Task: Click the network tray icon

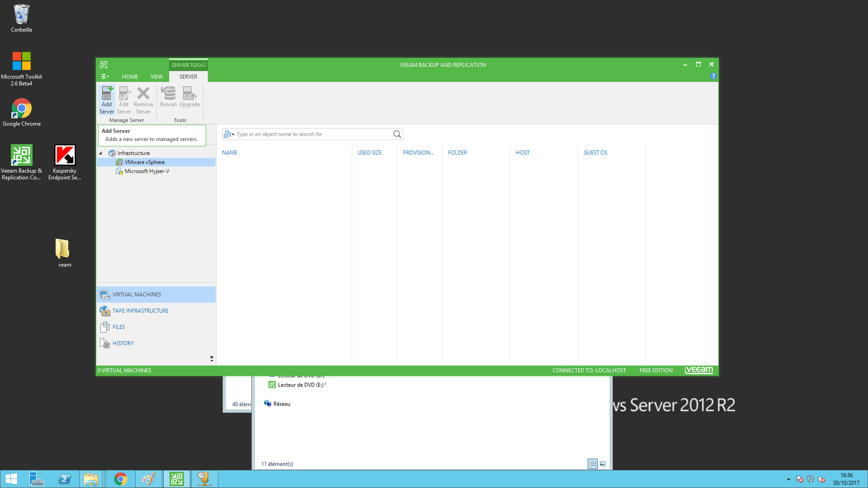Action: (811, 479)
